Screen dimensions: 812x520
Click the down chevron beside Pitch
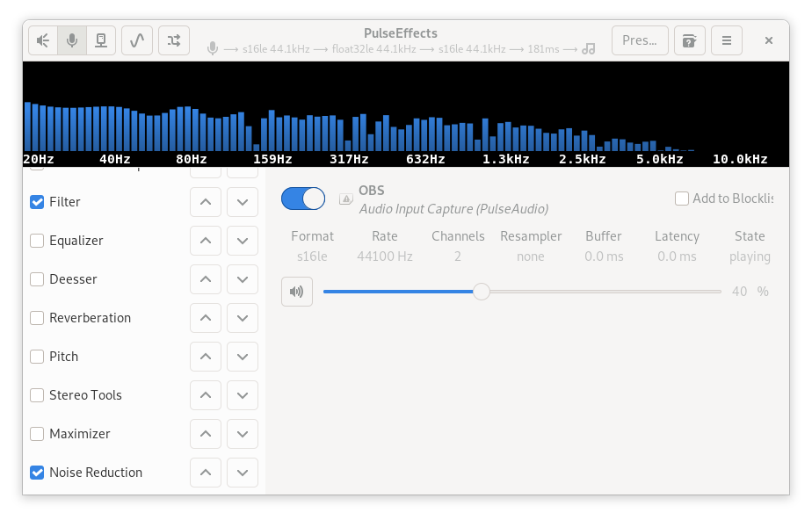(242, 357)
